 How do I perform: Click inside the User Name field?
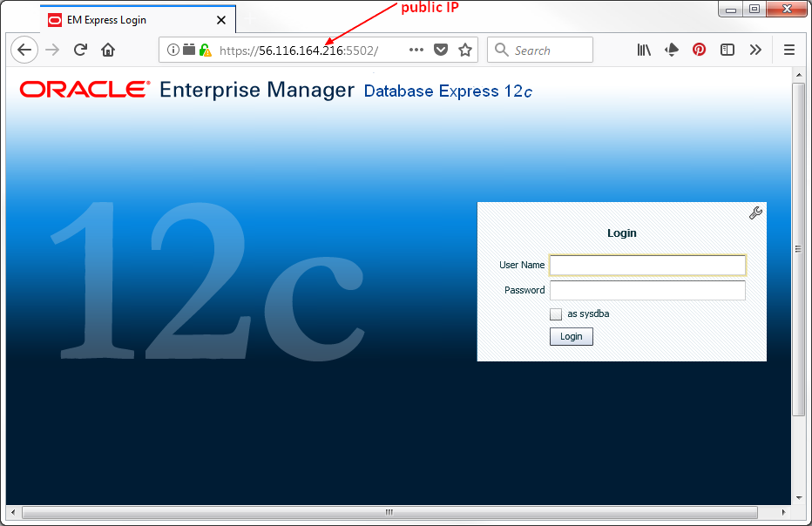(647, 265)
